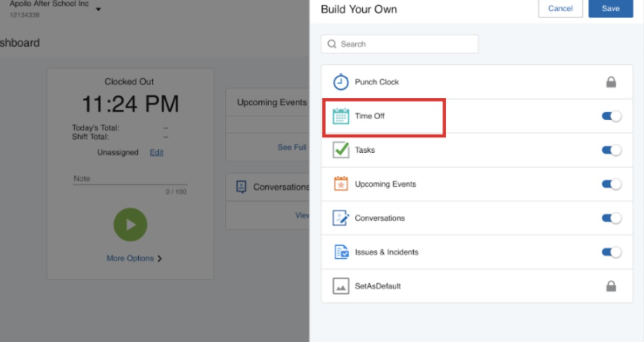The width and height of the screenshot is (644, 342).
Task: Click the Build Your Own panel title
Action: tap(359, 9)
